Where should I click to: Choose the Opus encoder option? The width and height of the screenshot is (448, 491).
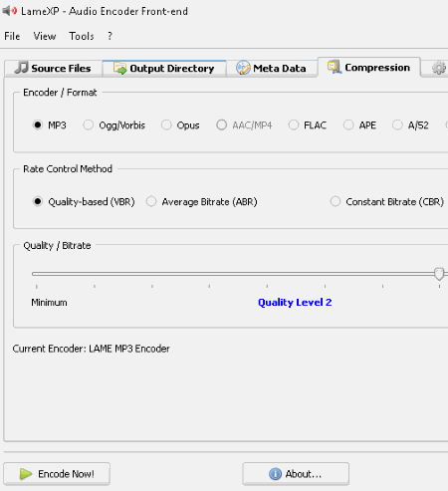(166, 125)
